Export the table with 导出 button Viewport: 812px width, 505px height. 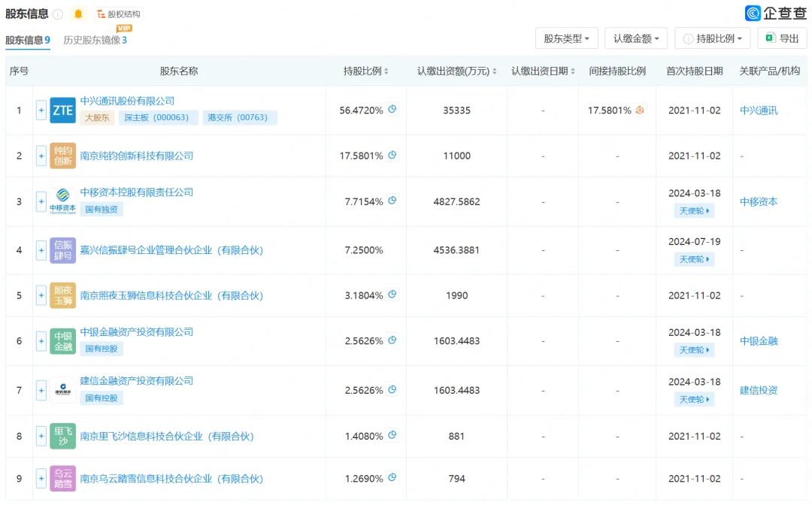[x=782, y=38]
